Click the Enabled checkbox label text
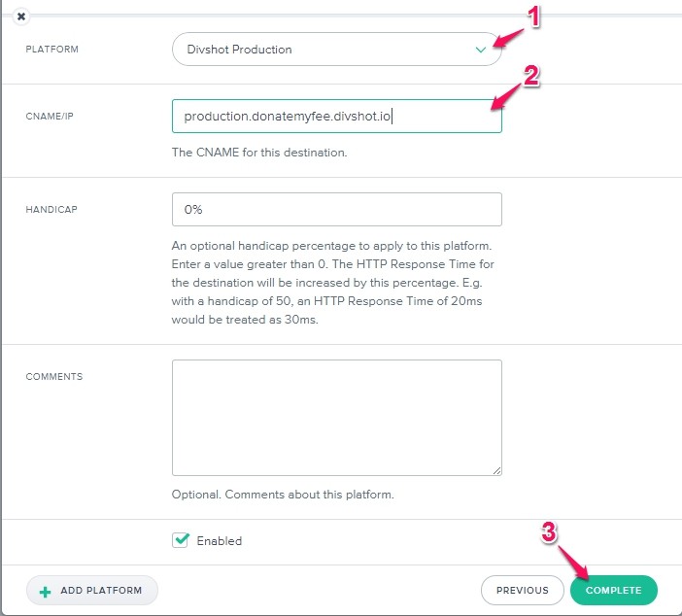Screen dimensions: 682x616 point(219,541)
